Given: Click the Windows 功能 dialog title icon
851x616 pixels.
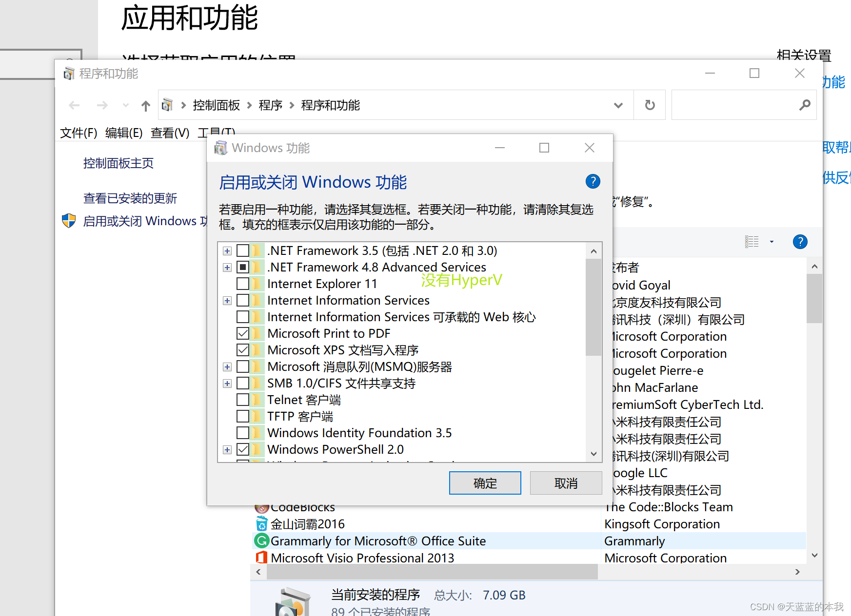Looking at the screenshot, I should (x=221, y=148).
